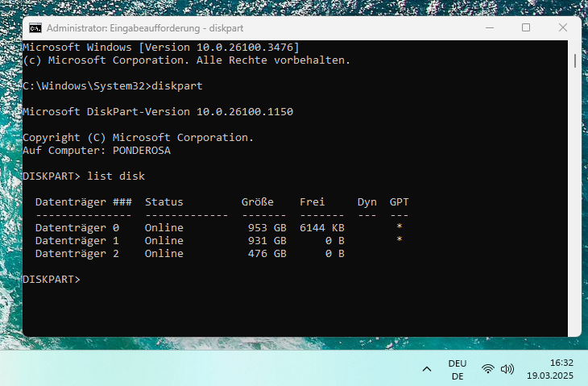Image resolution: width=588 pixels, height=386 pixels.
Task: Click the 'Datenträger 1' row label
Action: pyautogui.click(x=77, y=240)
